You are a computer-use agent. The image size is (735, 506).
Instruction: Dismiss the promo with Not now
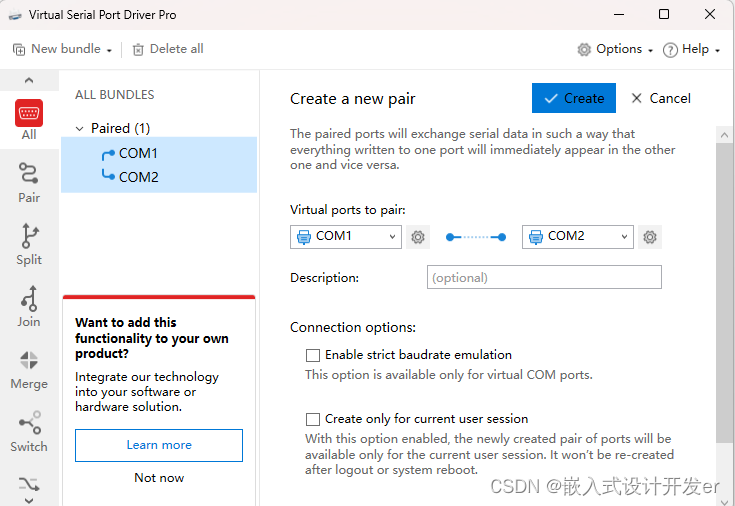[x=159, y=477]
